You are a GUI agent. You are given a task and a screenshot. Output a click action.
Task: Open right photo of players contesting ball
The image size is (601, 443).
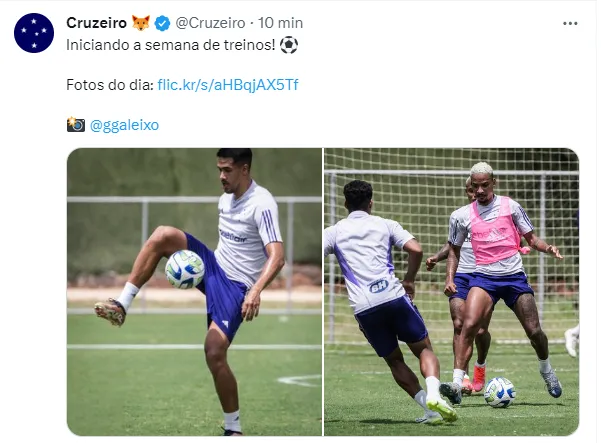click(x=452, y=292)
